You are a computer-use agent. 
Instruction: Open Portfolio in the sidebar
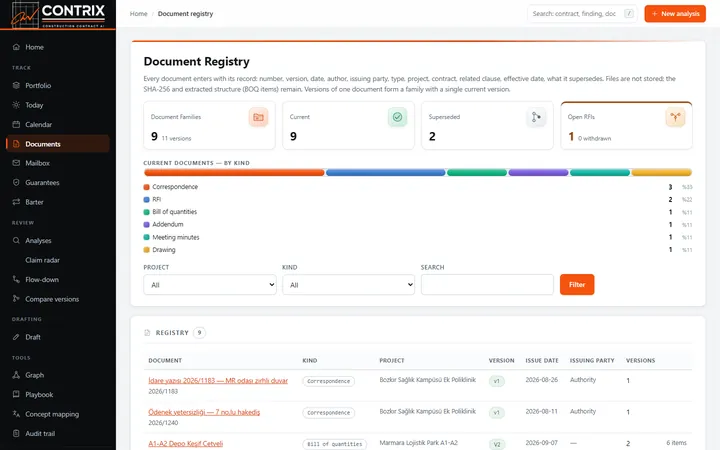[58, 85]
